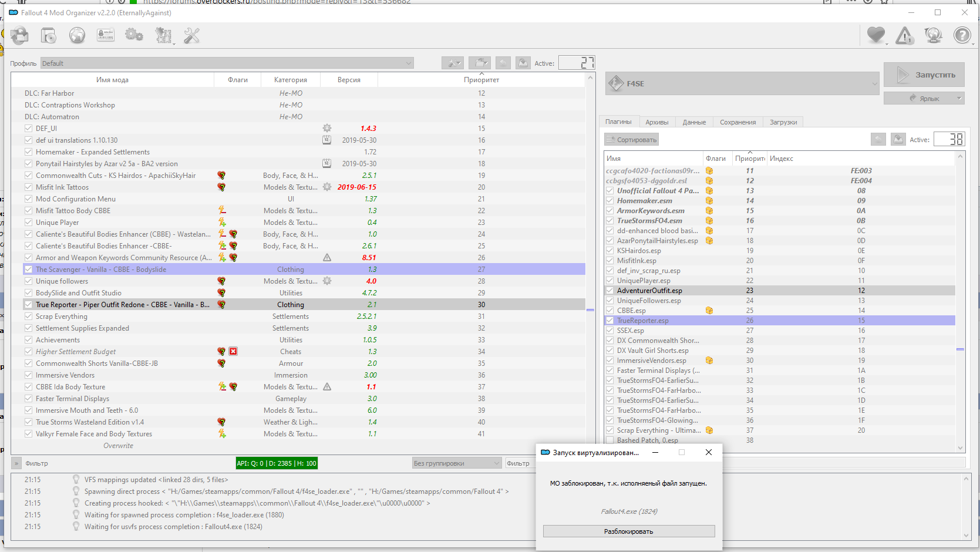Sort by the Категория column header
Screen dimensions: 980x552
tap(291, 80)
